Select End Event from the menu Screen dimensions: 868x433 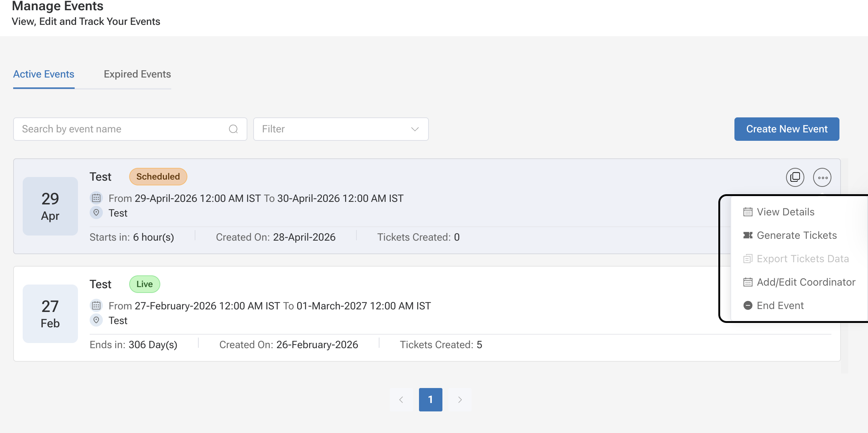tap(799, 306)
